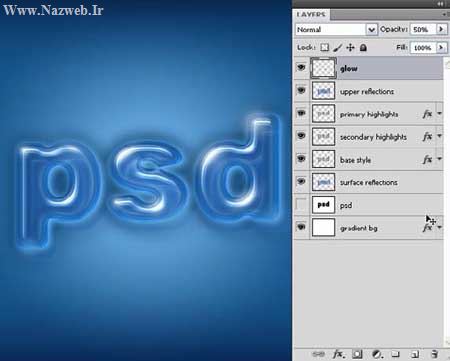Create new adjustment layer icon

(377, 354)
